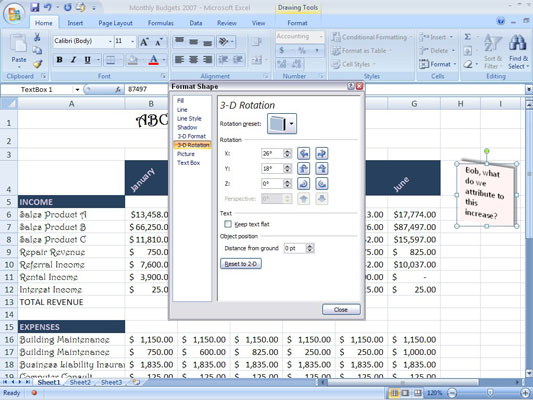Click the Office button logo
The width and height of the screenshot is (533, 400).
(14, 14)
